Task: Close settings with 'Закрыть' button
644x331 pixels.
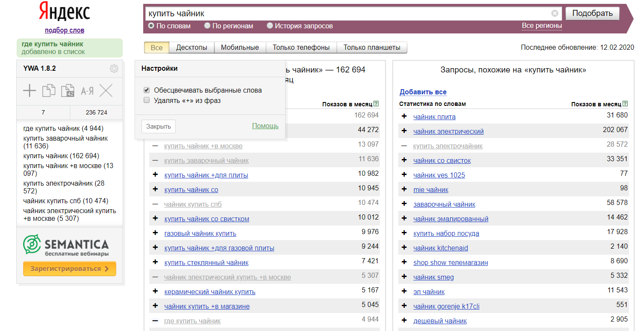Action: [159, 126]
